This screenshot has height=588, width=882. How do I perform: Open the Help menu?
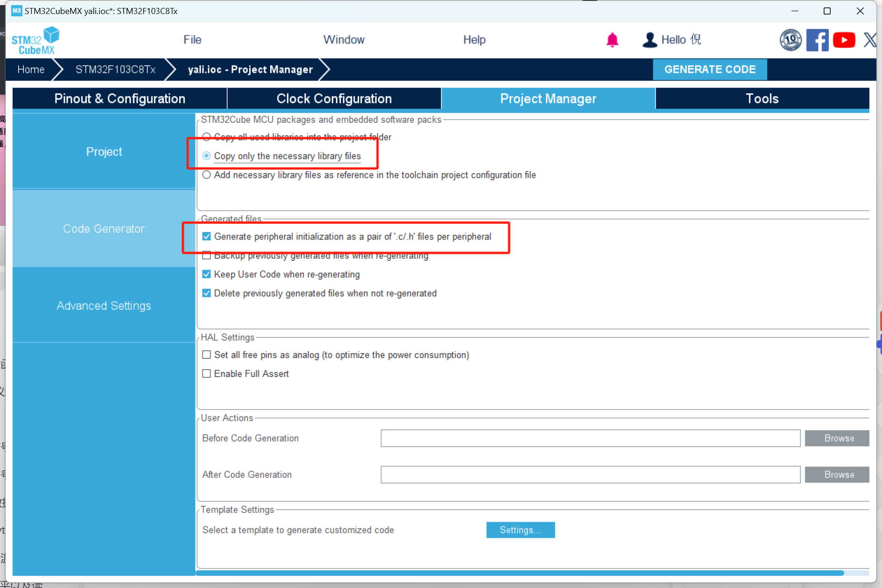tap(474, 40)
